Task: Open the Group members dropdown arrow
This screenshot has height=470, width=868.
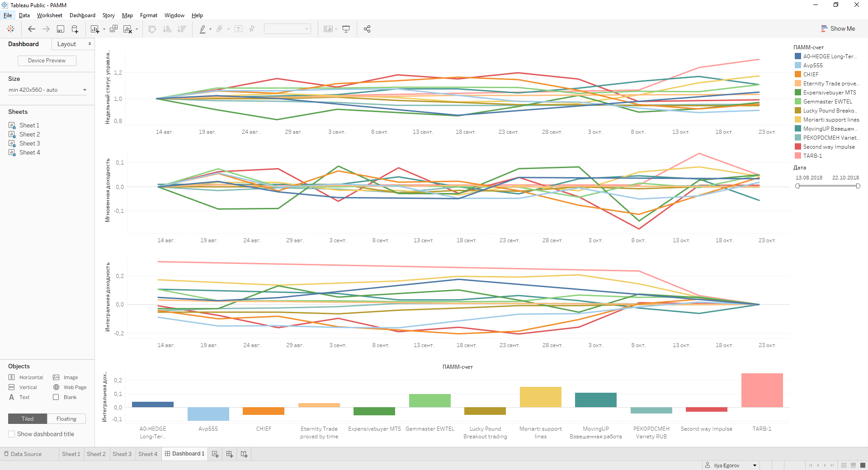Action: point(228,29)
